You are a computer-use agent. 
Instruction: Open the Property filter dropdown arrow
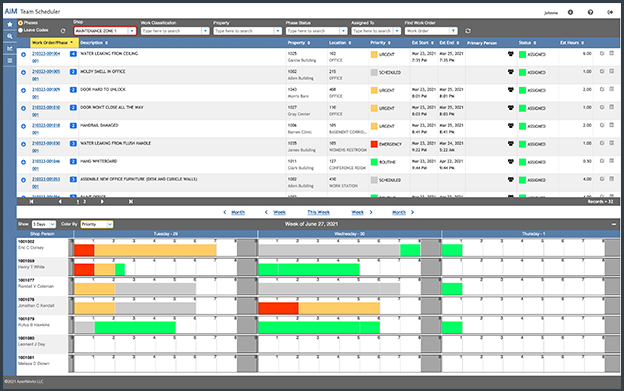tap(277, 31)
